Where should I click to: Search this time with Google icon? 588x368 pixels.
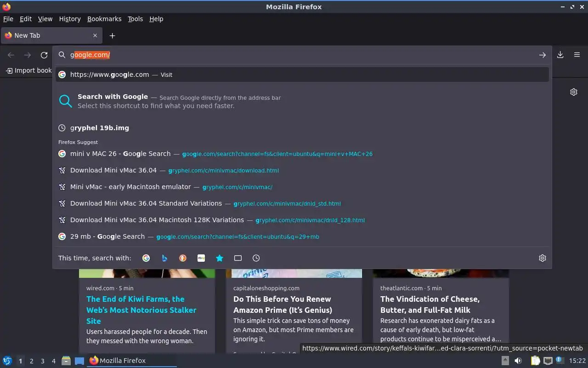click(x=146, y=258)
